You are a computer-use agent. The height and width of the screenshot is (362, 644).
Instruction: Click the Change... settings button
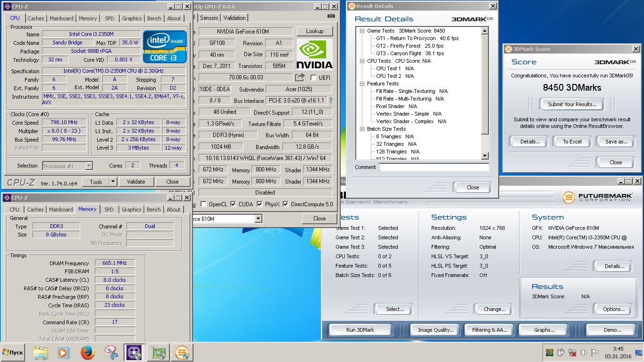[494, 309]
